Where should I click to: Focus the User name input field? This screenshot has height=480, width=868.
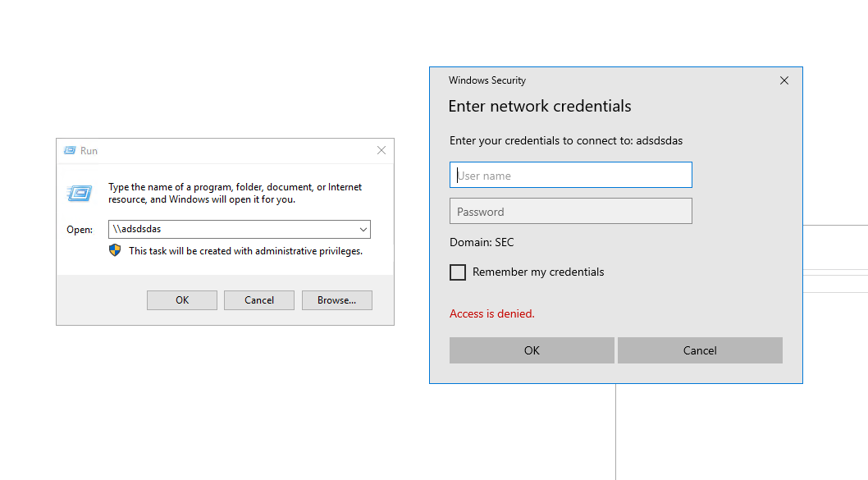(571, 175)
